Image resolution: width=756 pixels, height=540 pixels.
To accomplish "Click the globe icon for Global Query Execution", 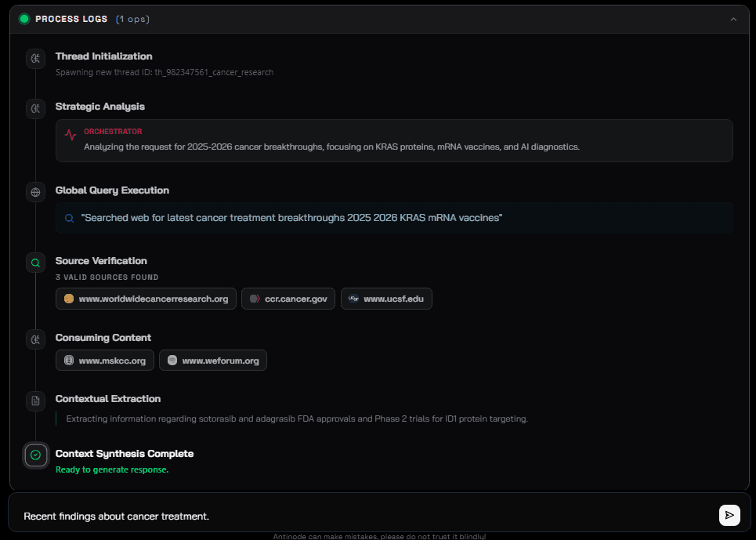I will click(35, 192).
